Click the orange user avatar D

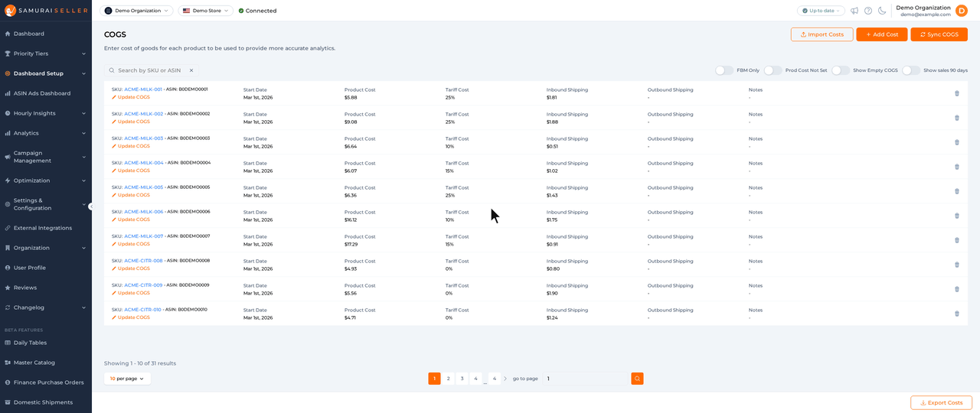[962, 11]
